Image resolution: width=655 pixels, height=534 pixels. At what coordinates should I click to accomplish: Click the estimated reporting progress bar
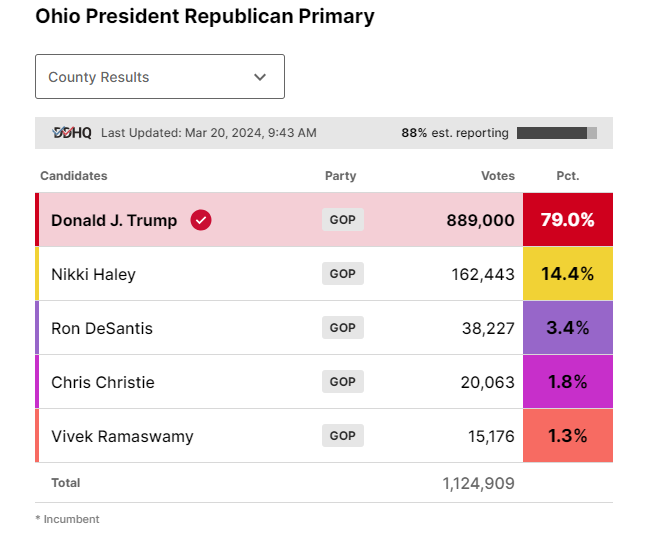click(556, 133)
